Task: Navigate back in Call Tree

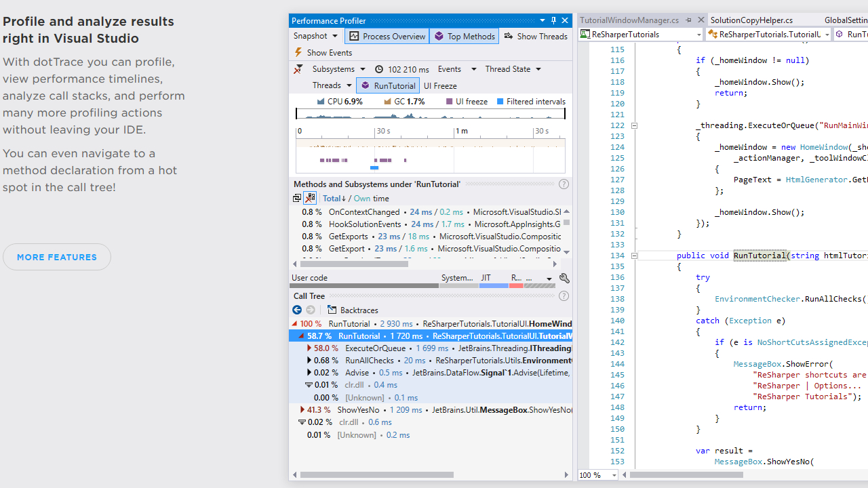Action: coord(297,310)
